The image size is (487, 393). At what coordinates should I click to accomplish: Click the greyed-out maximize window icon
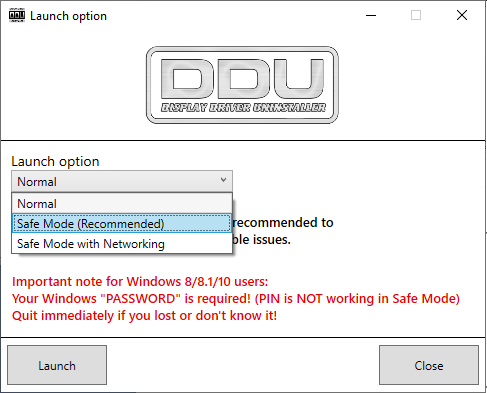[416, 15]
